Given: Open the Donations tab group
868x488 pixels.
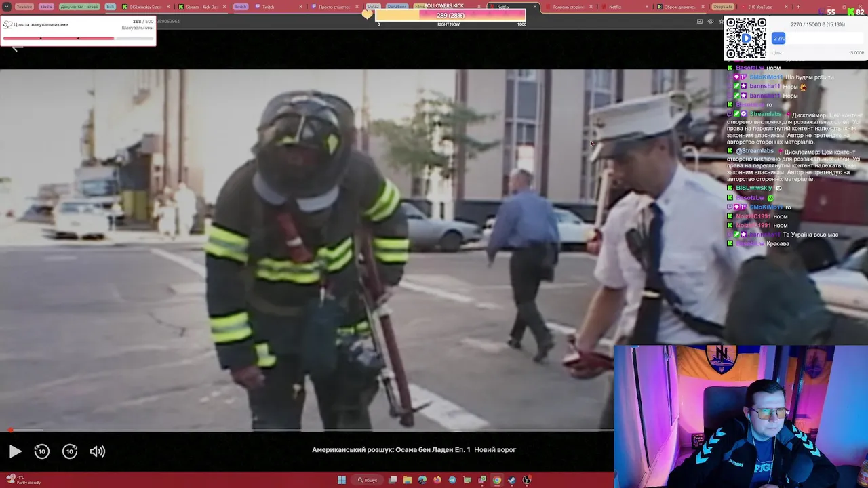Looking at the screenshot, I should 397,7.
